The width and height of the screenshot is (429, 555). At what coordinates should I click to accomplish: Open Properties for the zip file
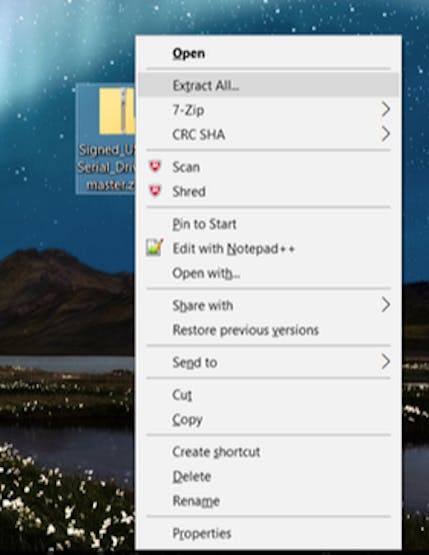(269, 533)
